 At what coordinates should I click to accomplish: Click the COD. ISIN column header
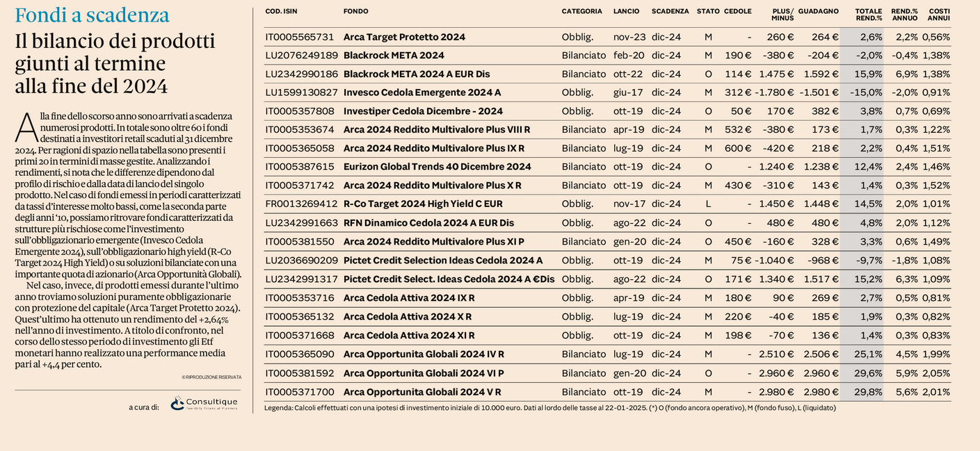tap(281, 11)
